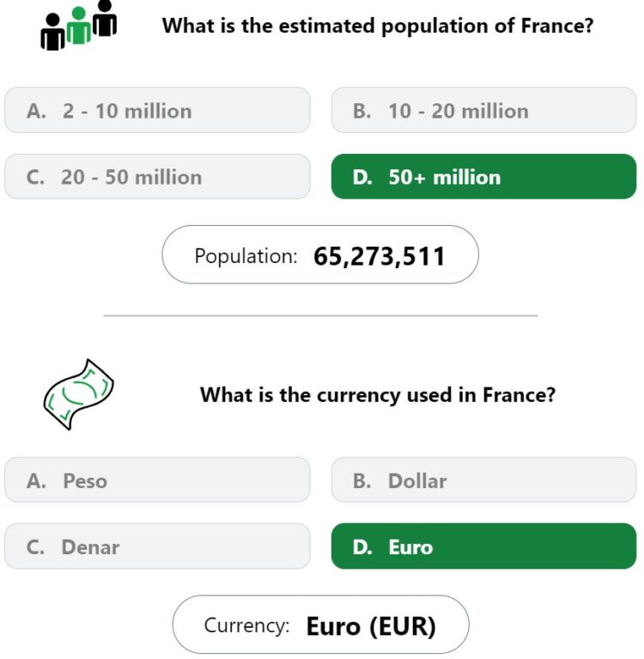Click the France currency question heading

pos(378,395)
